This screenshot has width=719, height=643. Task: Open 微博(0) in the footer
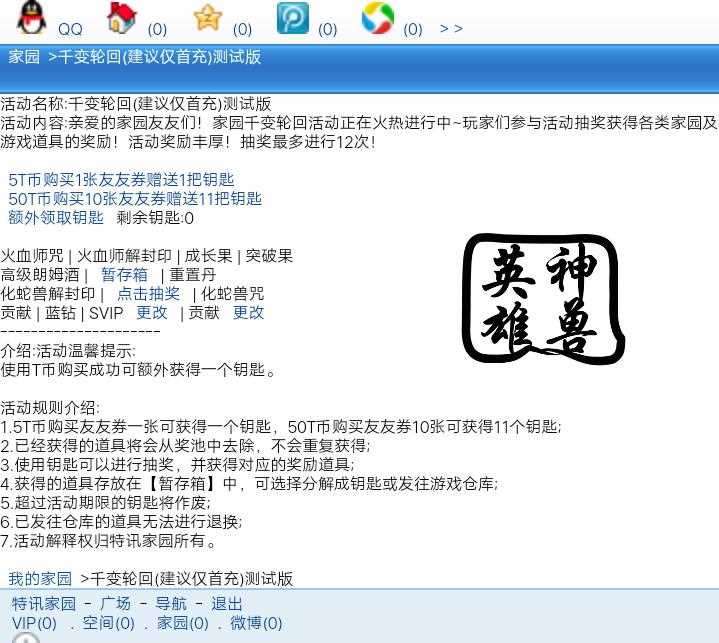[256, 623]
